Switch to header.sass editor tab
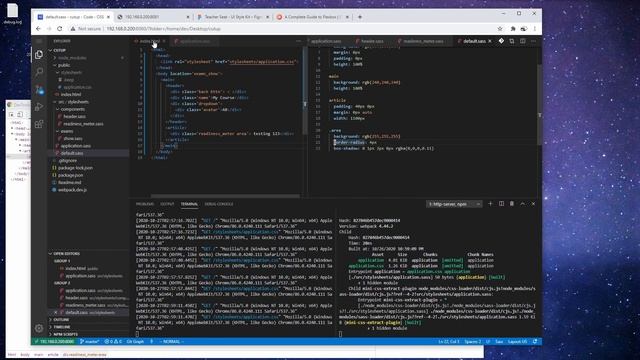 coord(369,41)
